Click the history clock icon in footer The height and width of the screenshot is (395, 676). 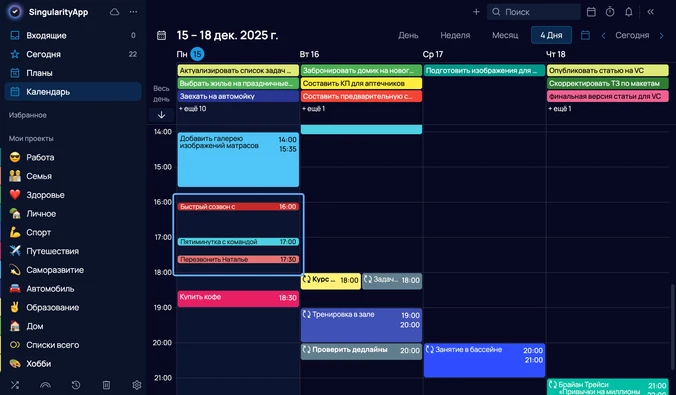pos(76,385)
